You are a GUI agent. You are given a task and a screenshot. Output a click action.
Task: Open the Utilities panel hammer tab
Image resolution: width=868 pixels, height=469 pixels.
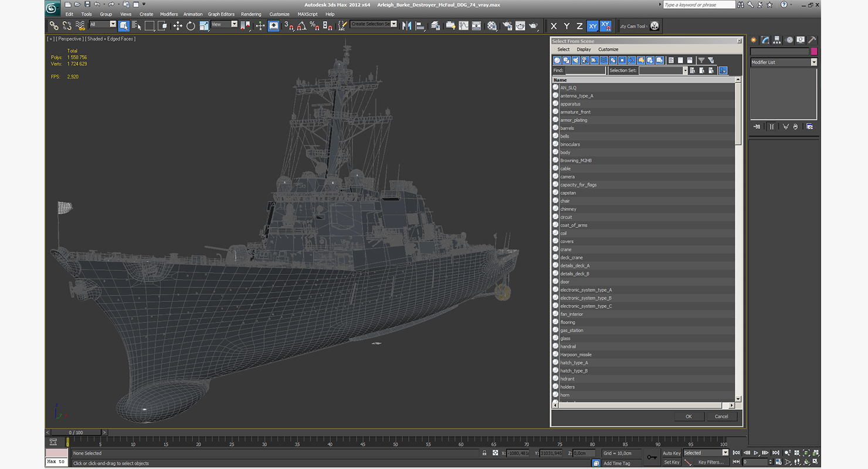(x=812, y=40)
